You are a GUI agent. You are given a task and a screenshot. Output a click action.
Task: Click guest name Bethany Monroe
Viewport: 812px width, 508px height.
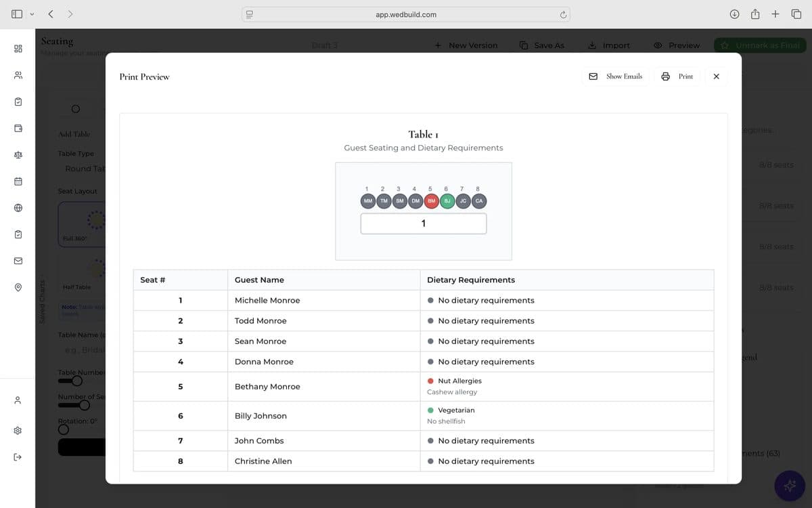pos(267,387)
